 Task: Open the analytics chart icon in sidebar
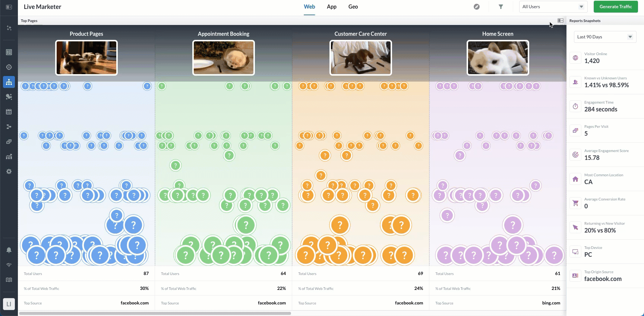pos(9,157)
